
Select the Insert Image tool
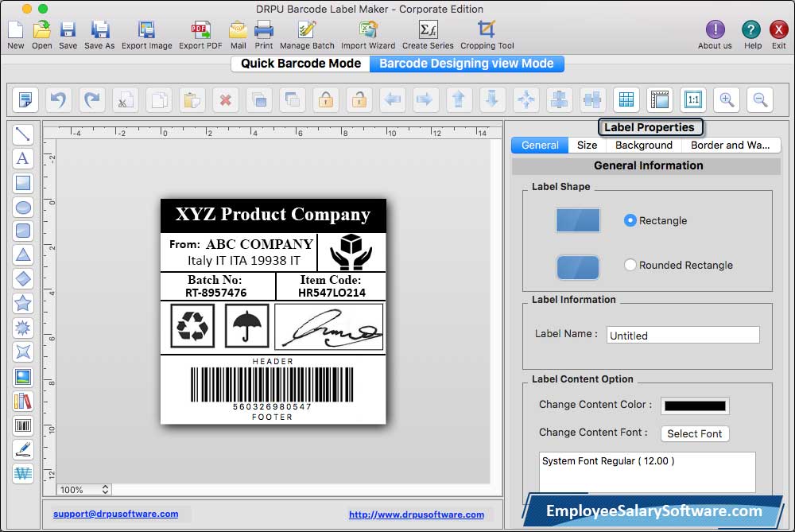[x=23, y=377]
